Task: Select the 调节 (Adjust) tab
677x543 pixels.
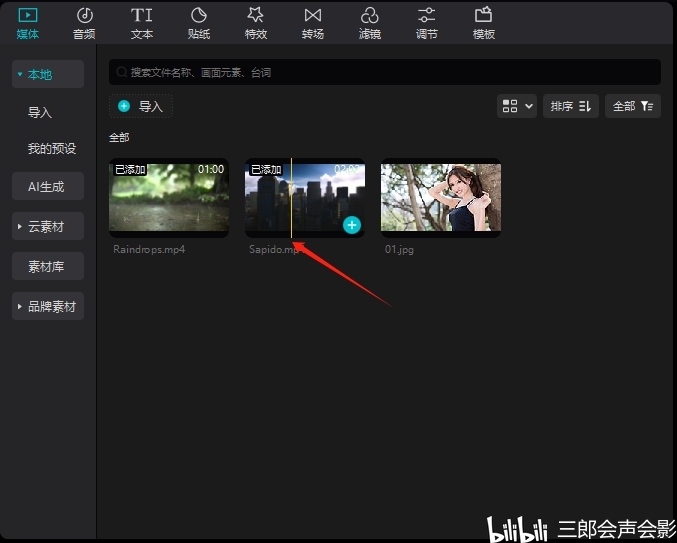Action: tap(427, 23)
